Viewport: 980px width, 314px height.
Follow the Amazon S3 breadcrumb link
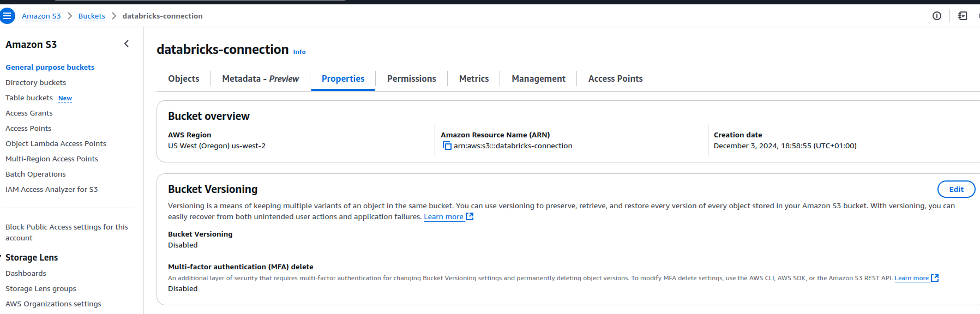pyautogui.click(x=41, y=16)
